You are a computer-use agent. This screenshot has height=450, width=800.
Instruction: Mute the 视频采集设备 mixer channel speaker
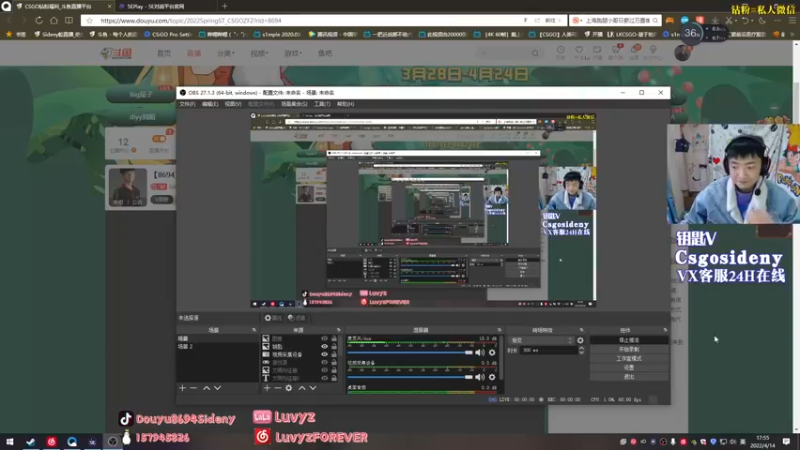tap(480, 377)
